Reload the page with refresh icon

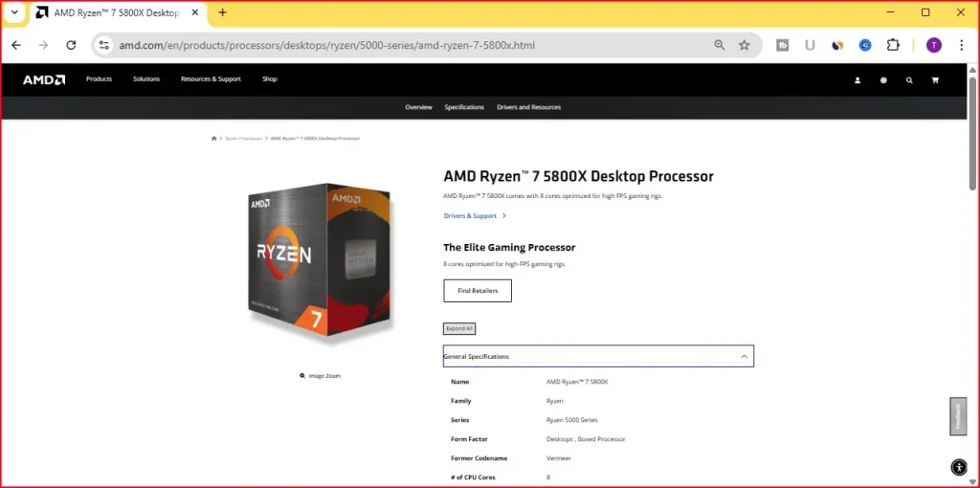coord(71,45)
